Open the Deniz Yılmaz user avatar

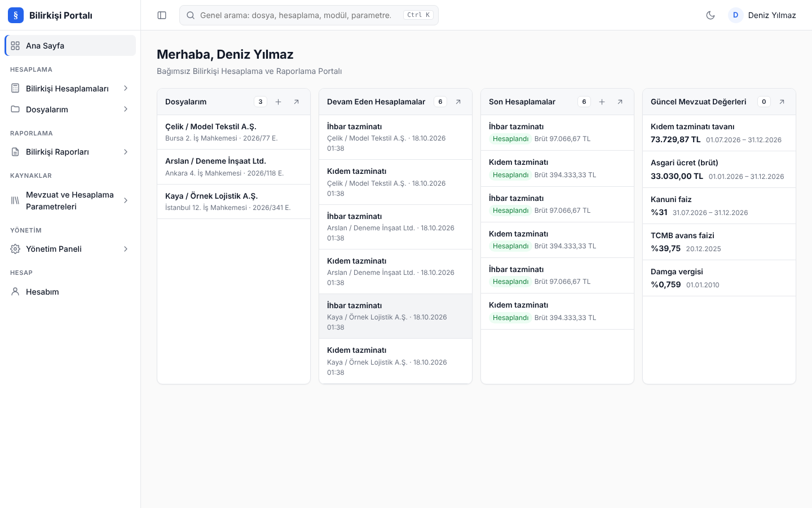(x=735, y=15)
